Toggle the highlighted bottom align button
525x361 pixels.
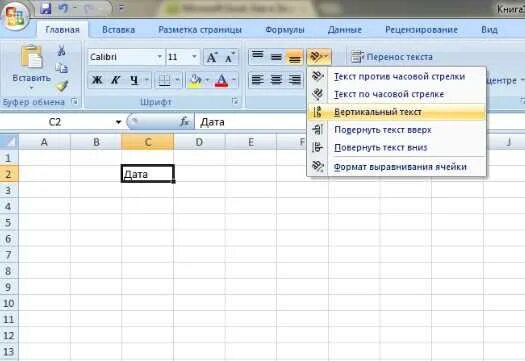click(295, 57)
